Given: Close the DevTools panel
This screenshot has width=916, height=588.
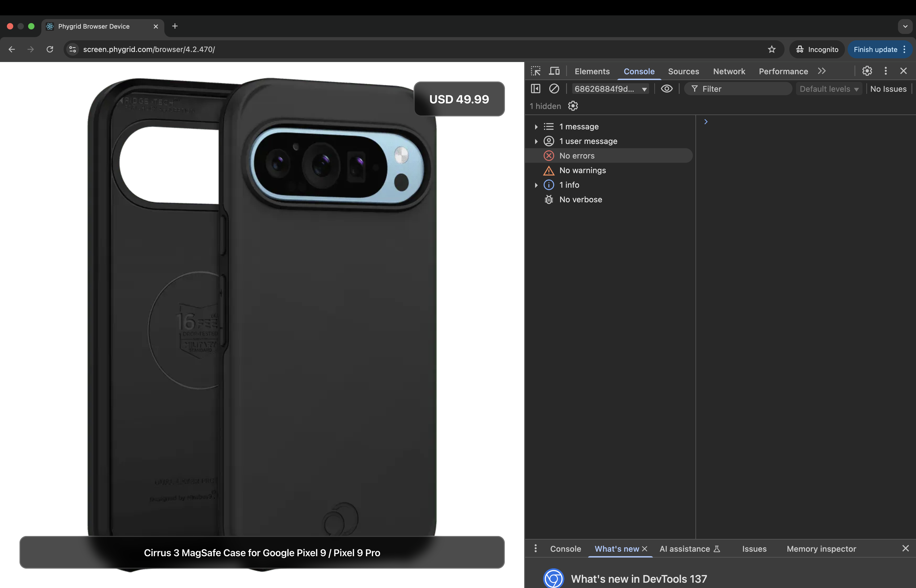Looking at the screenshot, I should (x=903, y=71).
